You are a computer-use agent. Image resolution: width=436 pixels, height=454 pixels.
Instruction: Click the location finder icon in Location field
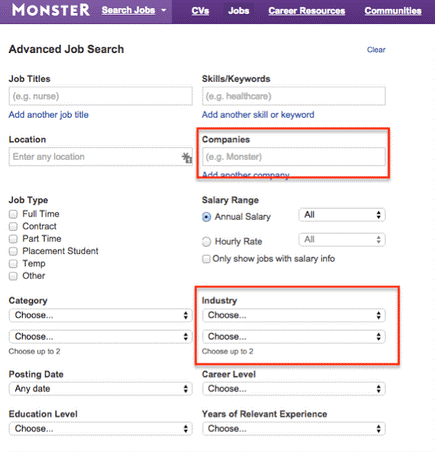point(187,157)
